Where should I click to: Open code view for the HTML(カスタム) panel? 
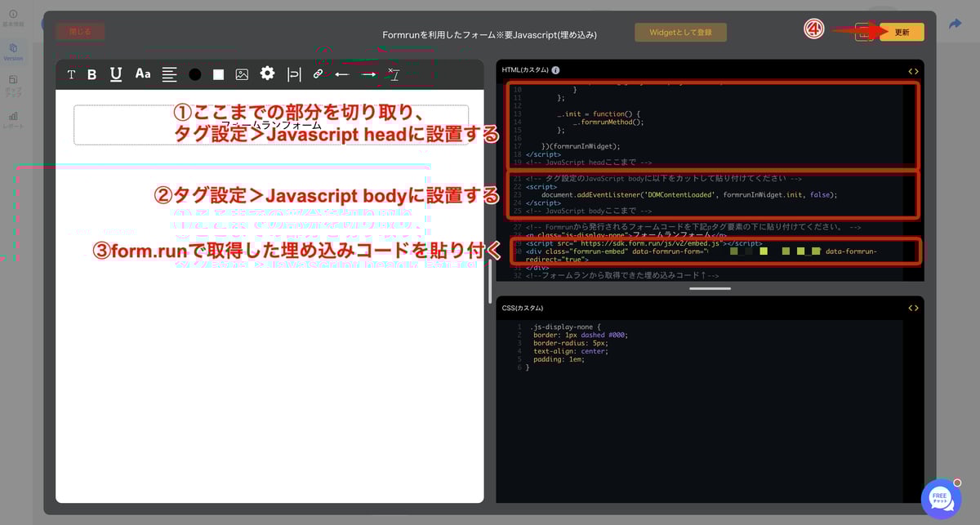click(914, 69)
